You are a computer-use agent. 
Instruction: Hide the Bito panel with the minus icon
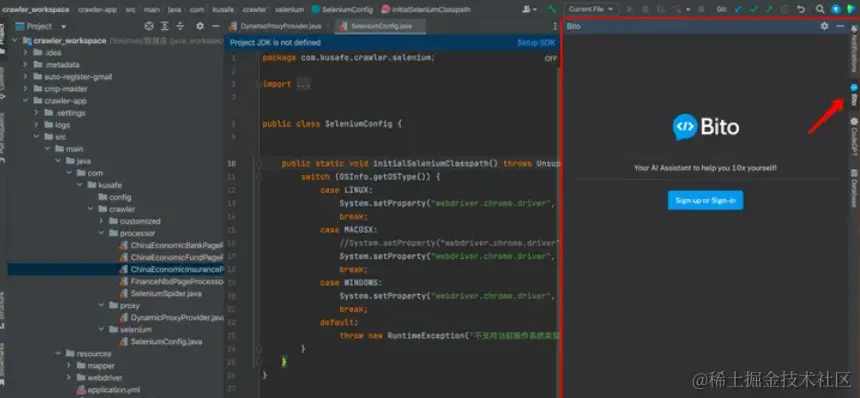point(840,26)
